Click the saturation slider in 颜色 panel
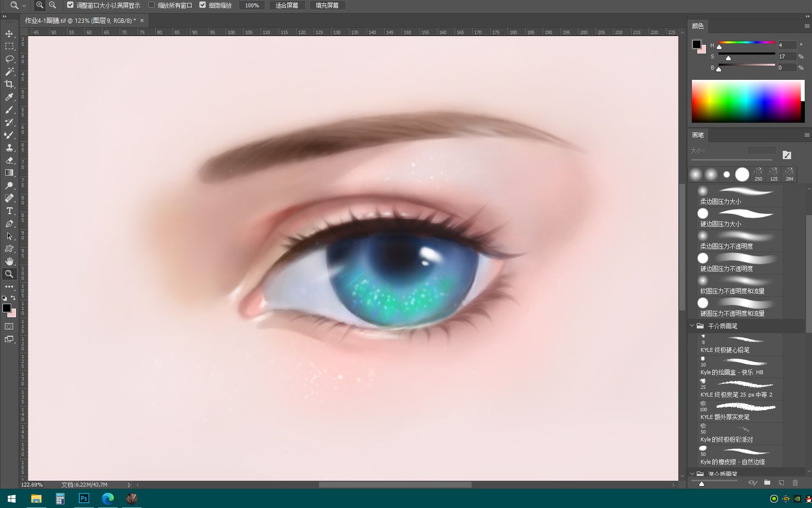The width and height of the screenshot is (812, 508). [x=747, y=54]
